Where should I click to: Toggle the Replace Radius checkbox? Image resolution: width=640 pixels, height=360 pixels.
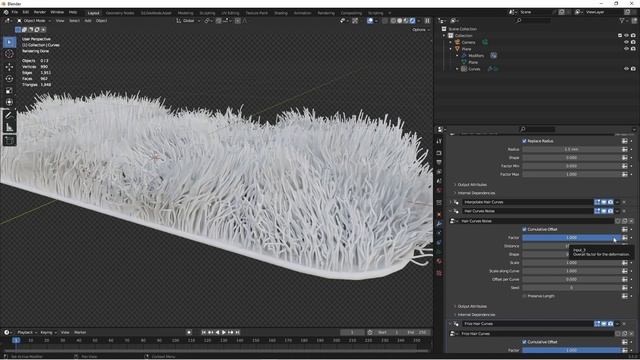point(524,141)
